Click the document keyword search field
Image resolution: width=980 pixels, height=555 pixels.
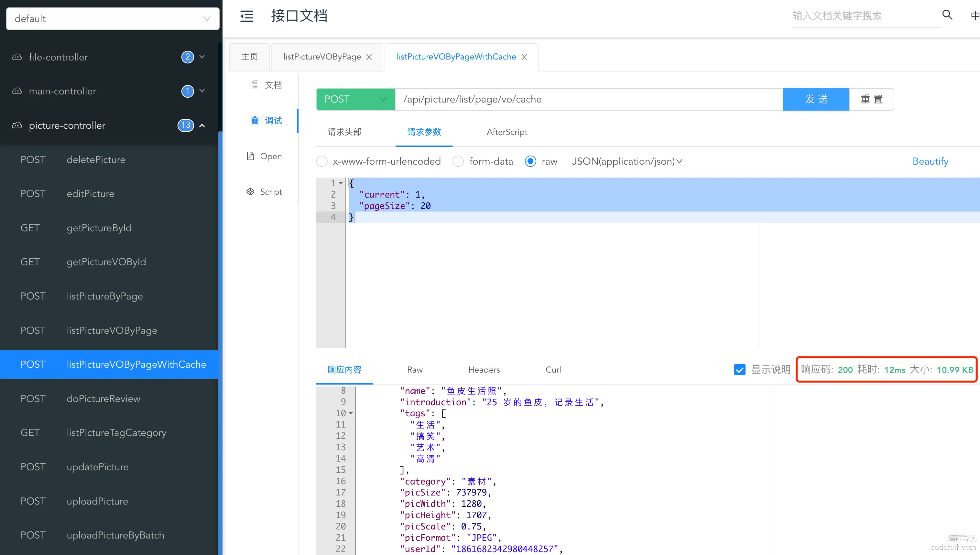(867, 16)
